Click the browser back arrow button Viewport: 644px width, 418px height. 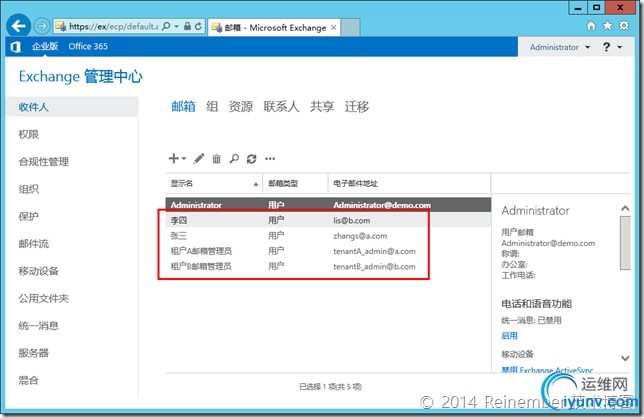pyautogui.click(x=18, y=26)
